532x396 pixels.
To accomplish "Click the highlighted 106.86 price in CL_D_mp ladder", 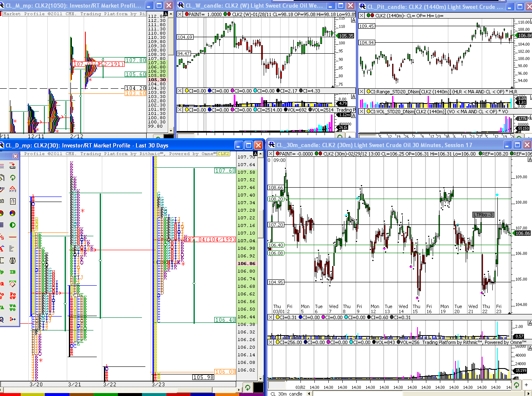I will click(x=246, y=263).
